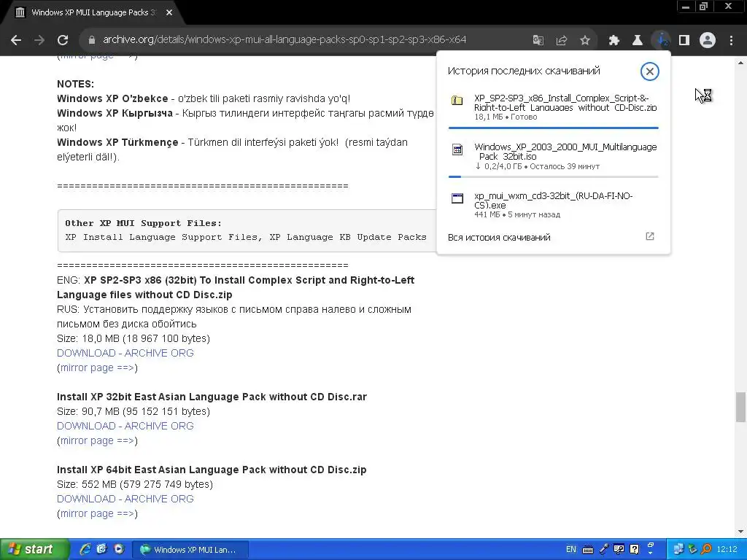Click the external-link icon for download history
Screen dimensions: 747x560
(650, 236)
